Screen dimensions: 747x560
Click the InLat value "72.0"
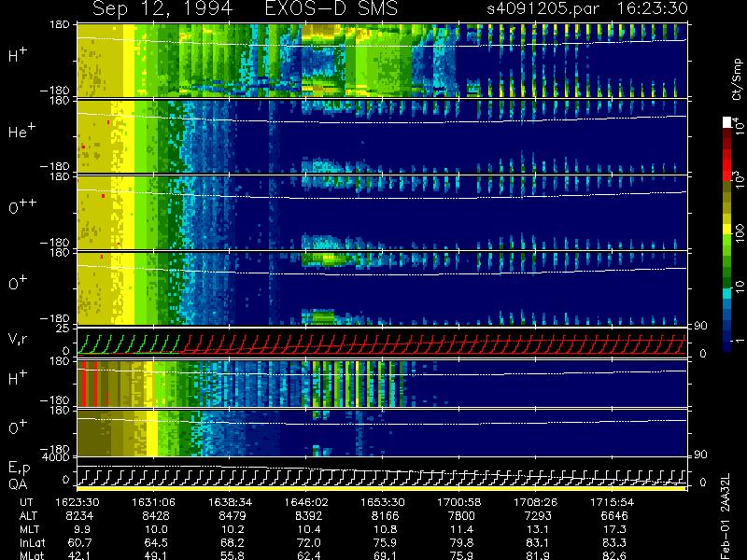pyautogui.click(x=309, y=542)
